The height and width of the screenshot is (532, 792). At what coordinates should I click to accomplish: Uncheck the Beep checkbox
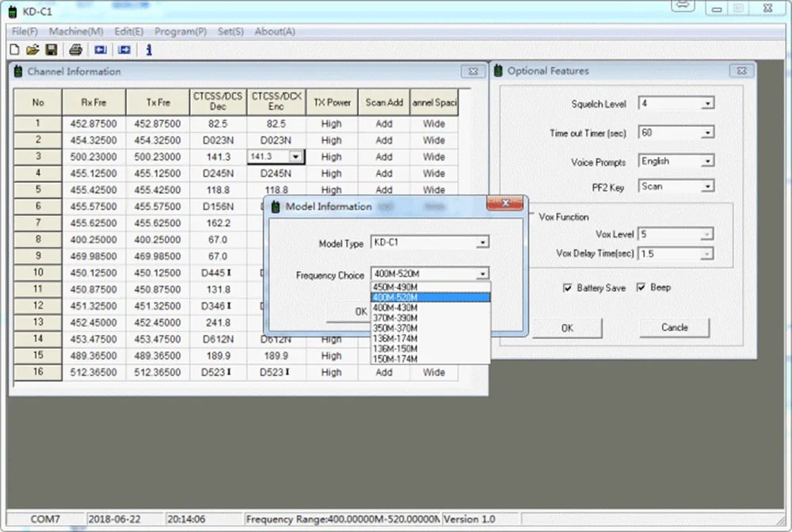click(x=641, y=288)
